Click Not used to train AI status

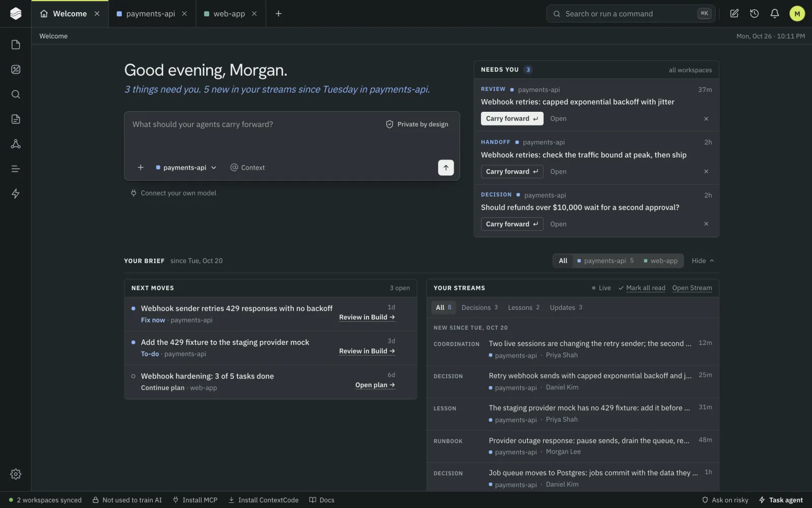coord(127,500)
